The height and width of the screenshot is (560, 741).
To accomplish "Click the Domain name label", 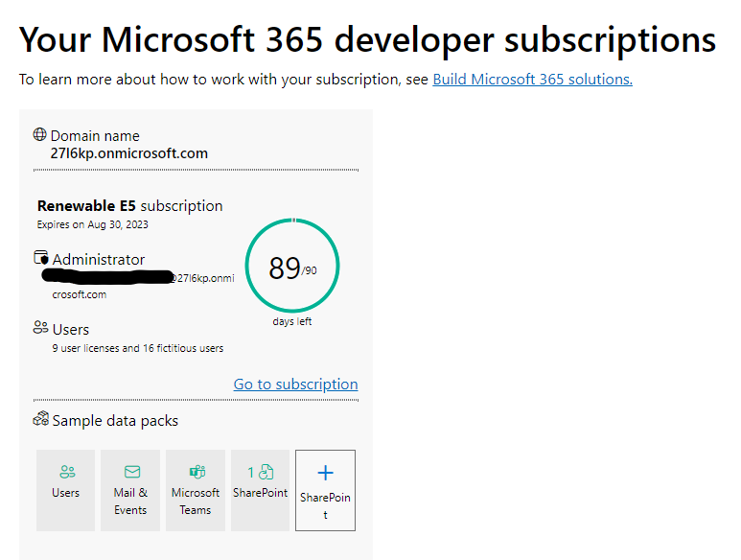I will pos(95,136).
